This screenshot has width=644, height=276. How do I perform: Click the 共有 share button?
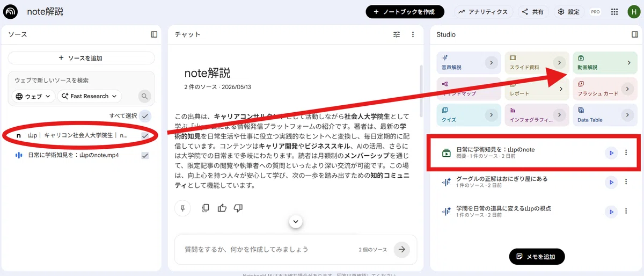[533, 12]
